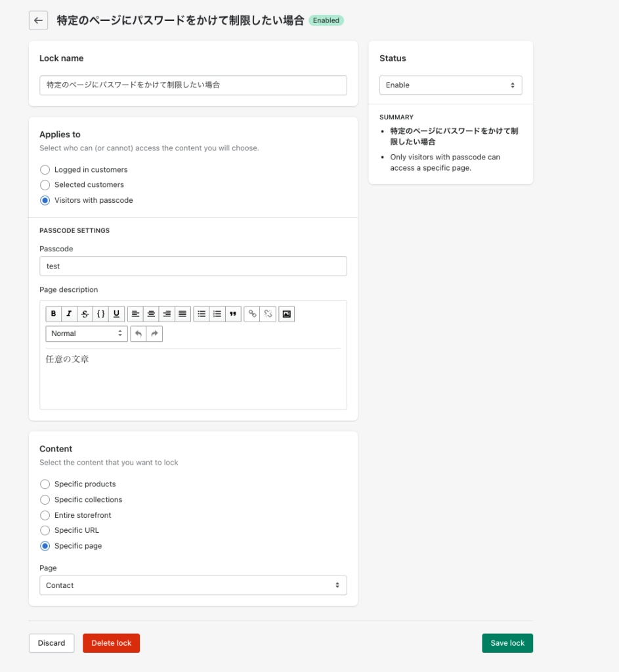Click the blockquote icon

coord(233,314)
